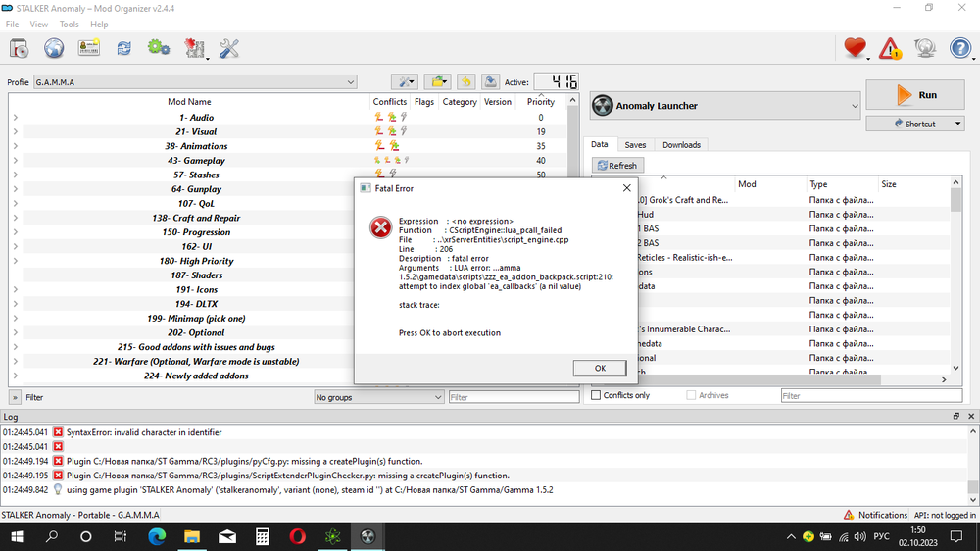Open the Nexus globe icon
Screen dimensions: 980x551
click(x=54, y=47)
